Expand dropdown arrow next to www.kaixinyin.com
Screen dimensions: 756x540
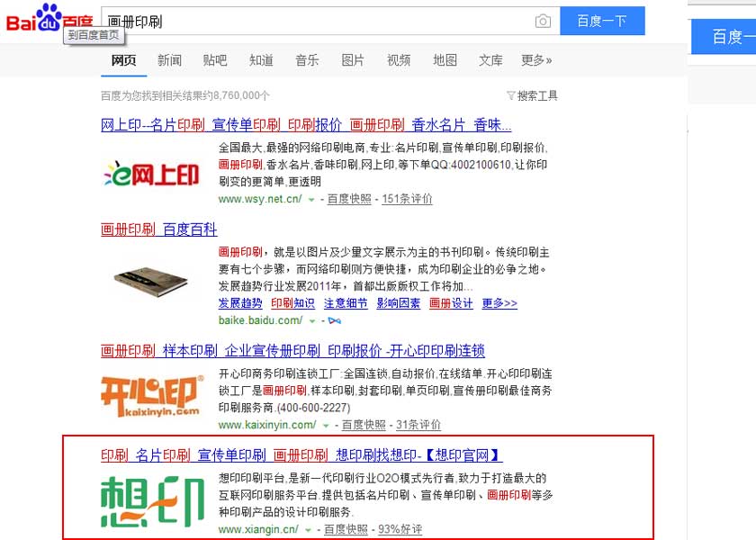tap(326, 426)
